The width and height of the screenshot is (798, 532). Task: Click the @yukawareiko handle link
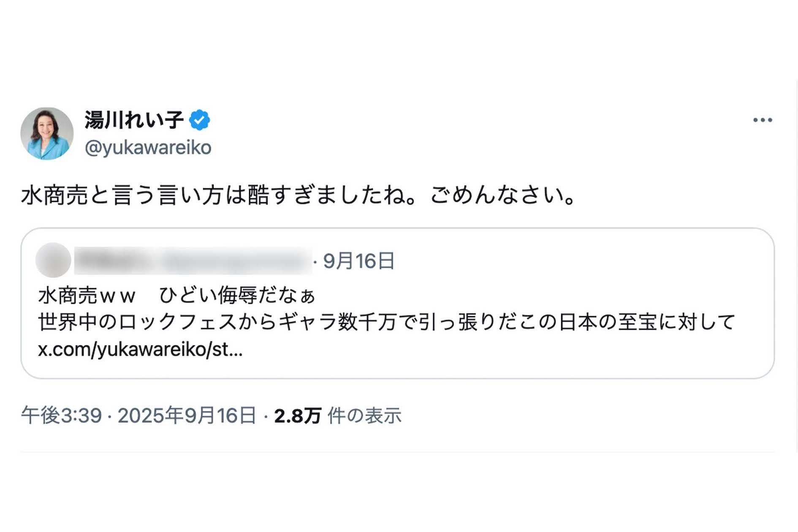tap(149, 147)
